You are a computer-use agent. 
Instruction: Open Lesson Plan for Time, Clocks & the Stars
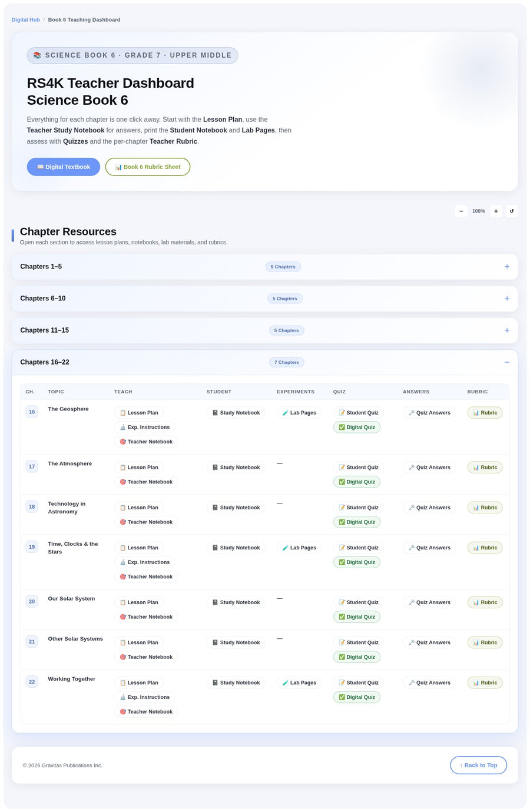point(139,548)
